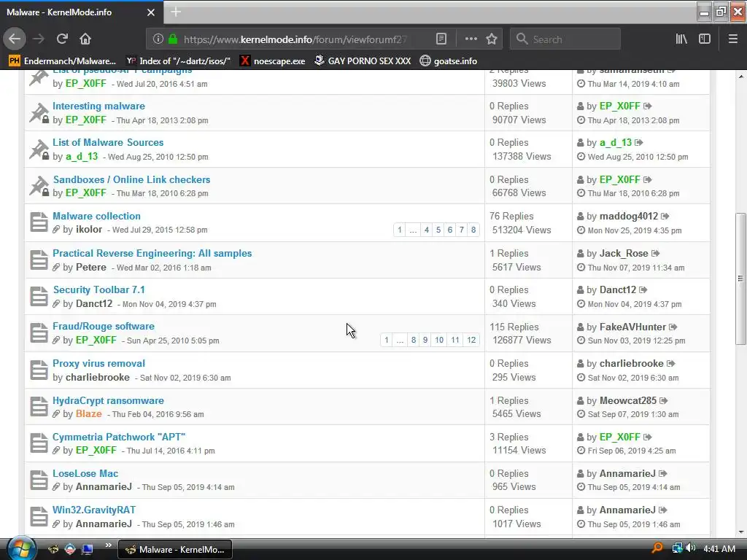This screenshot has height=560, width=747.
Task: Open a new tab with plus button
Action: 176,12
